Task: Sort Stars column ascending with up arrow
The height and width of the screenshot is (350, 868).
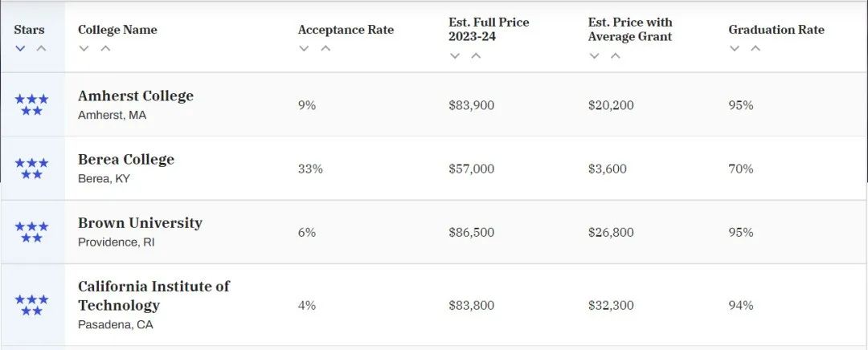Action: tap(41, 48)
